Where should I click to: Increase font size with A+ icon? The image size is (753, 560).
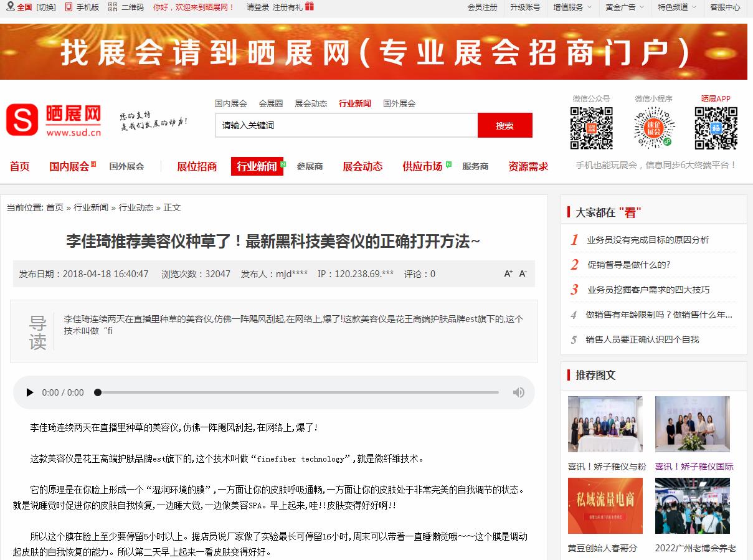[x=508, y=273]
